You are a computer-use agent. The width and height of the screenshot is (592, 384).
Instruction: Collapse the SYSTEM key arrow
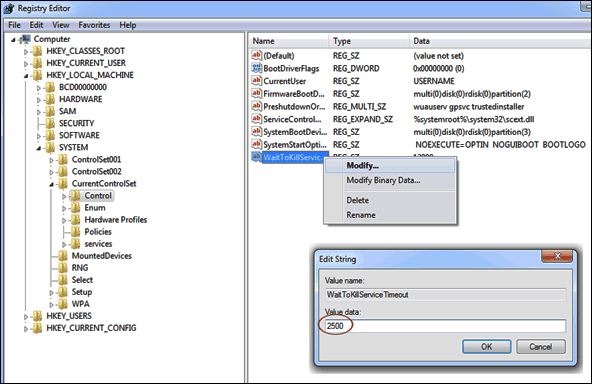pyautogui.click(x=39, y=148)
